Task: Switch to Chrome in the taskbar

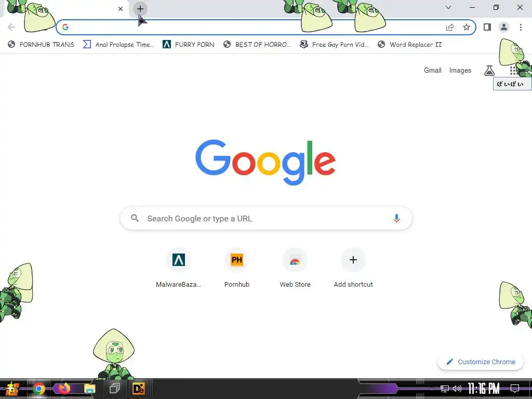Action: tap(38, 389)
